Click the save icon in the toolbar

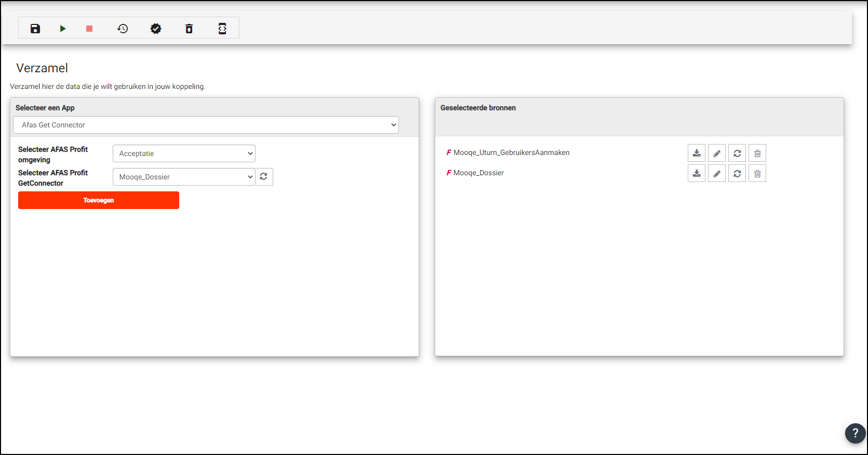(35, 29)
